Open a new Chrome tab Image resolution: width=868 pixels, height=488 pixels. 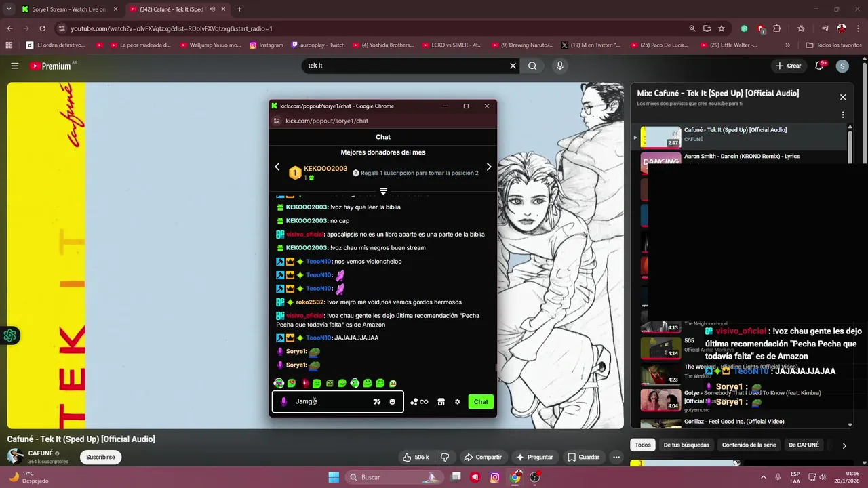point(239,9)
